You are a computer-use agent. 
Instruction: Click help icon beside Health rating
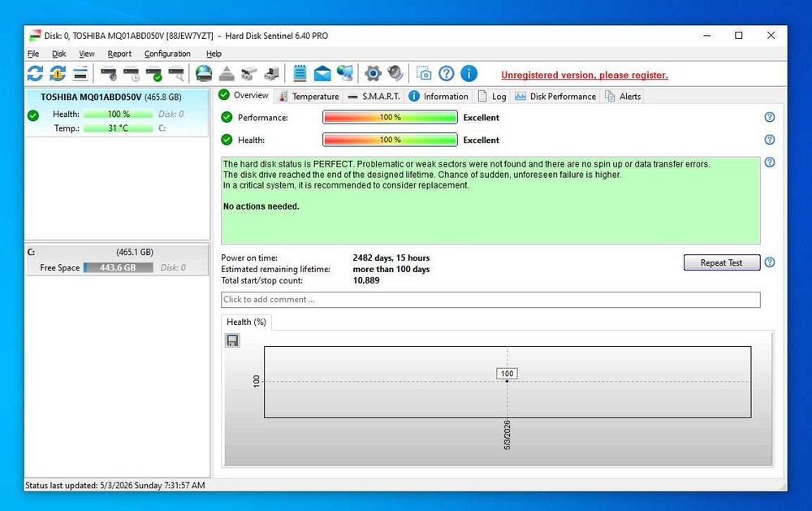point(770,140)
